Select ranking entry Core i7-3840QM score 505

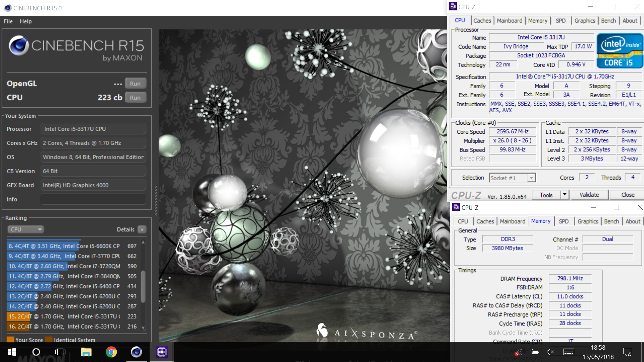coord(73,276)
